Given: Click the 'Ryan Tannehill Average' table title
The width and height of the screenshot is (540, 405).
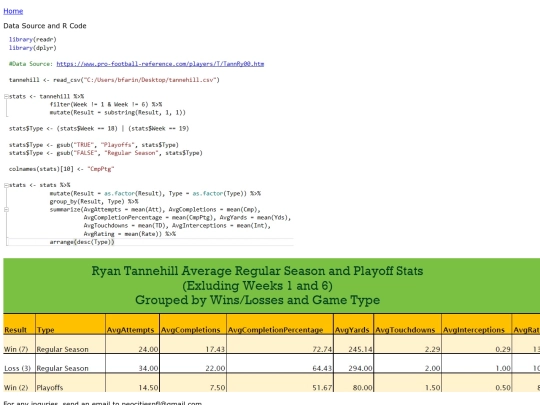Looking at the screenshot, I should coord(257,271).
